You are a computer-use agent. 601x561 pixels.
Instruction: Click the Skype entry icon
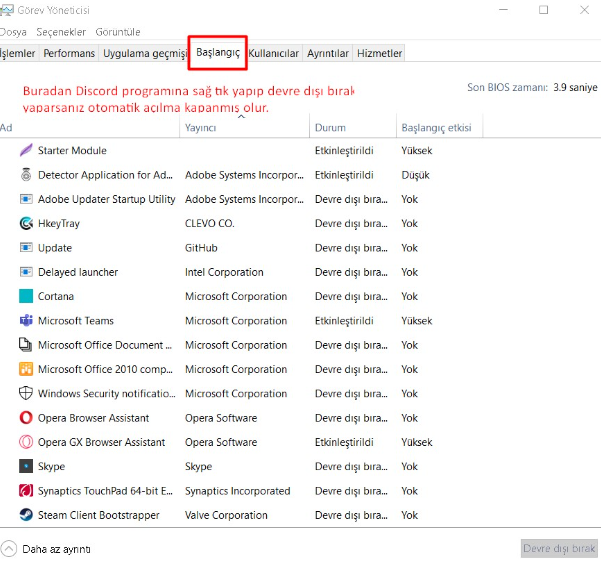tap(26, 466)
